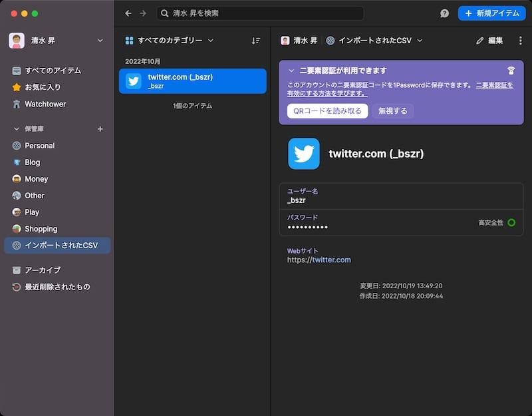The width and height of the screenshot is (532, 416).
Task: Click the 2022年10月 date header
Action: click(142, 61)
